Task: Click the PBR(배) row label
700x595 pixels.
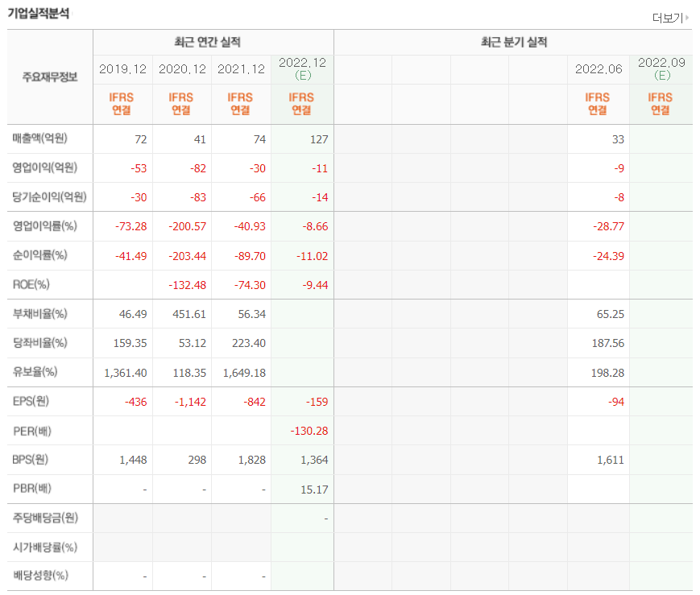Action: [32, 489]
